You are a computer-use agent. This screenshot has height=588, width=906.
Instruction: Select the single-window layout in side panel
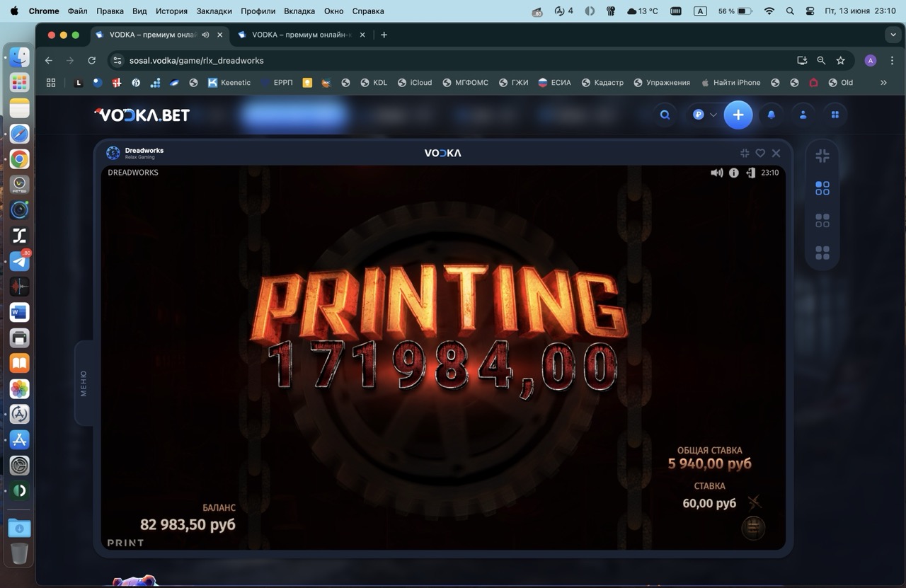point(822,188)
